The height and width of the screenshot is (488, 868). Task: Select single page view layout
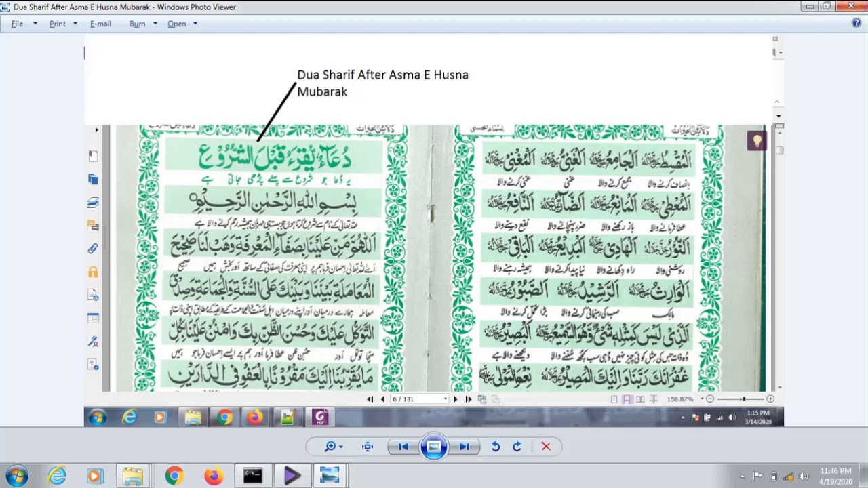click(614, 399)
